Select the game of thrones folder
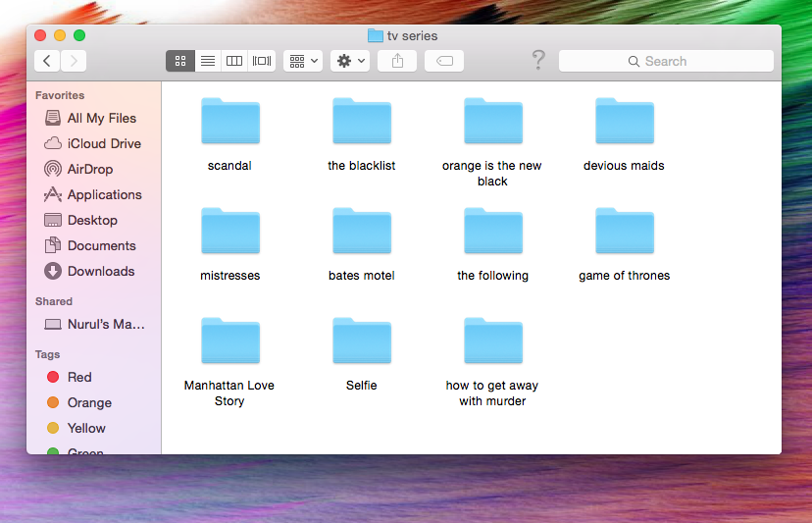This screenshot has width=812, height=523. coord(625,231)
